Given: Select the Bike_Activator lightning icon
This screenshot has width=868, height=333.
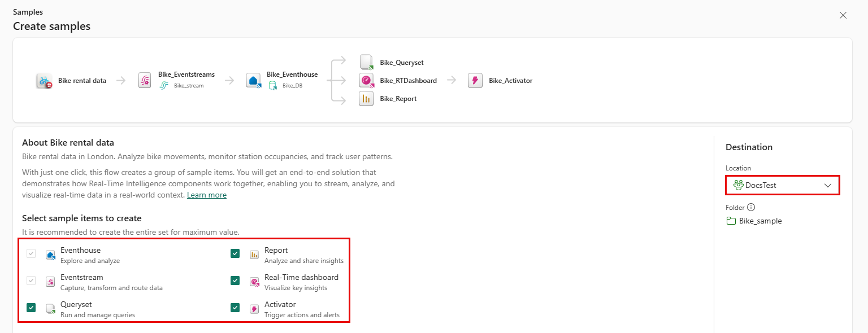Looking at the screenshot, I should click(x=475, y=81).
